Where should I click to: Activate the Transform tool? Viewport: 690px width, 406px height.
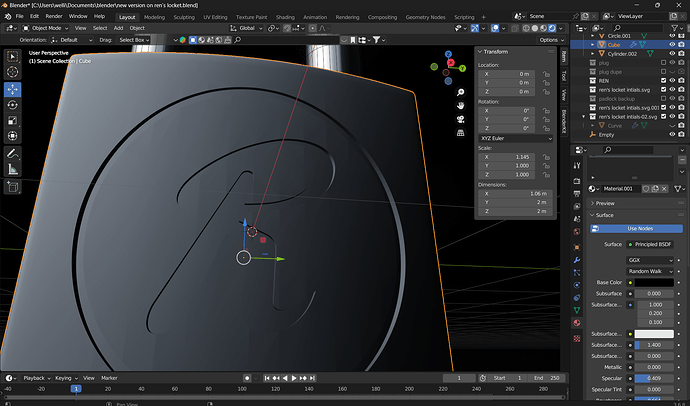click(12, 135)
